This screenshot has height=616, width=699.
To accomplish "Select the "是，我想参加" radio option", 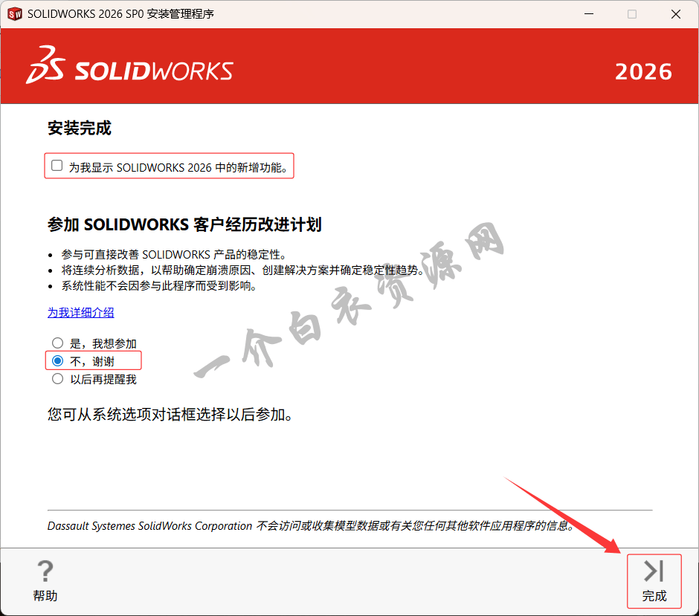I will (58, 343).
